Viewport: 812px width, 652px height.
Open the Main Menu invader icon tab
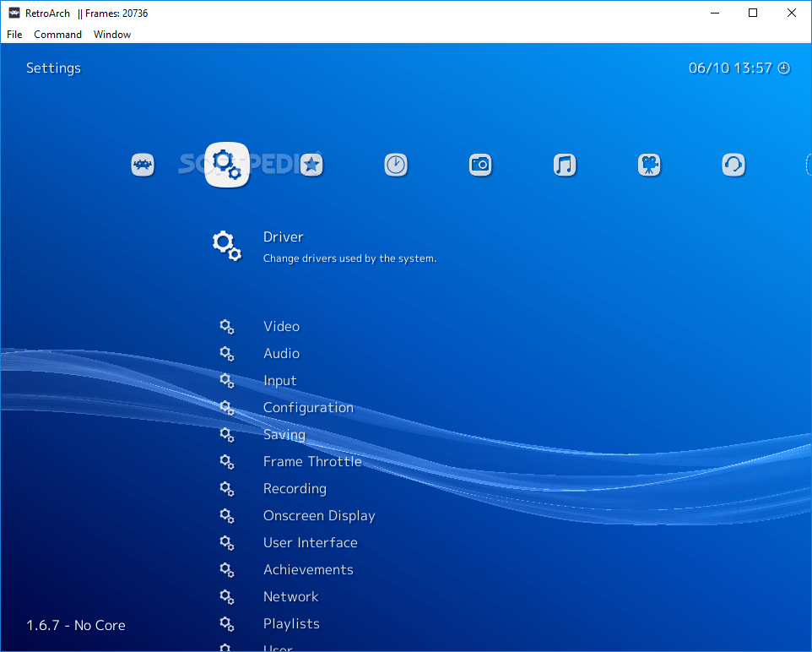(143, 165)
